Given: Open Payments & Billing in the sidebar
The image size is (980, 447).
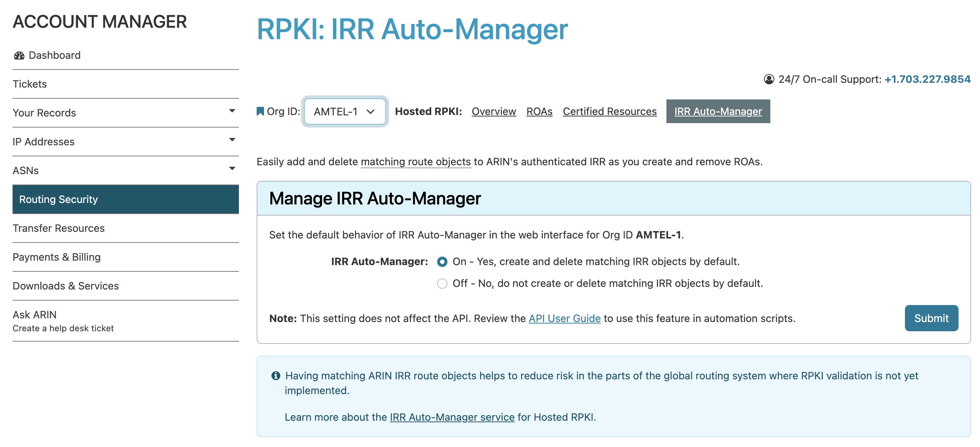Looking at the screenshot, I should pos(125,257).
